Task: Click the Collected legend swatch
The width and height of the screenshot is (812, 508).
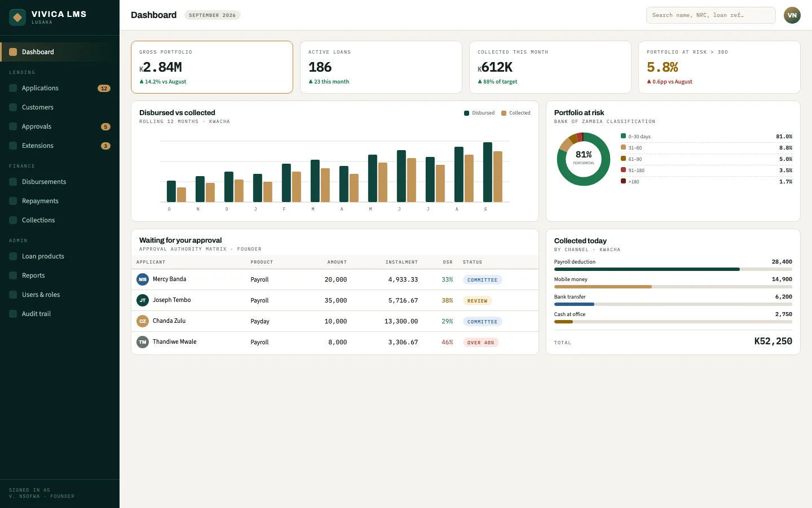Action: coord(504,113)
